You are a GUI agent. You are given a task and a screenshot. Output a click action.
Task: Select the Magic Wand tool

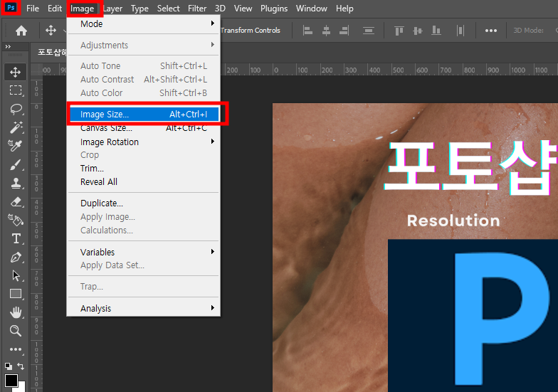pyautogui.click(x=16, y=127)
